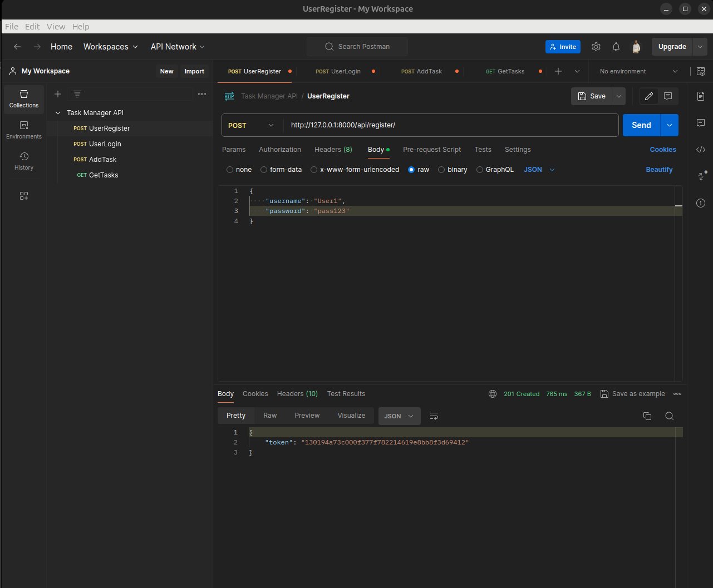Click the edit pencil icon

(649, 96)
